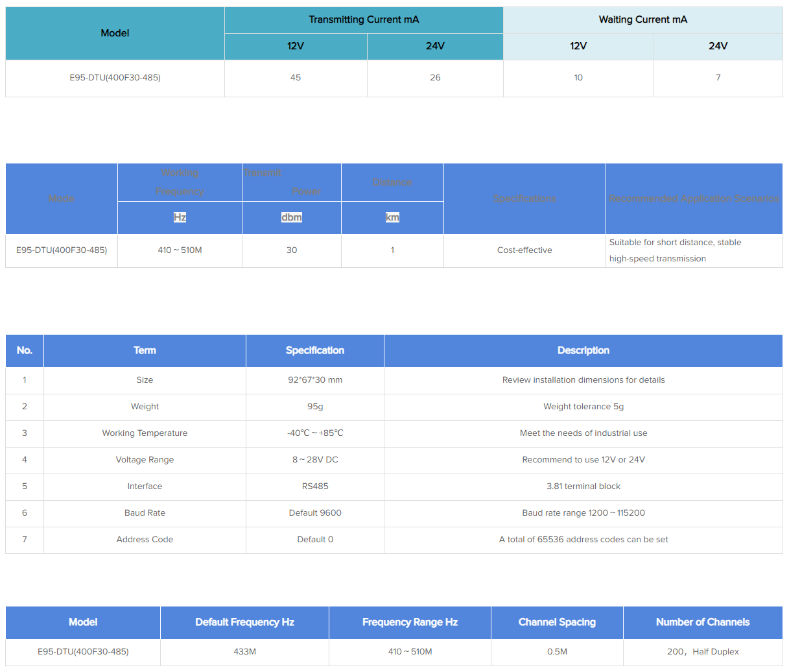Viewport: 789px width, 672px height.
Task: Click the Default Frequency Hz header
Action: (244, 622)
